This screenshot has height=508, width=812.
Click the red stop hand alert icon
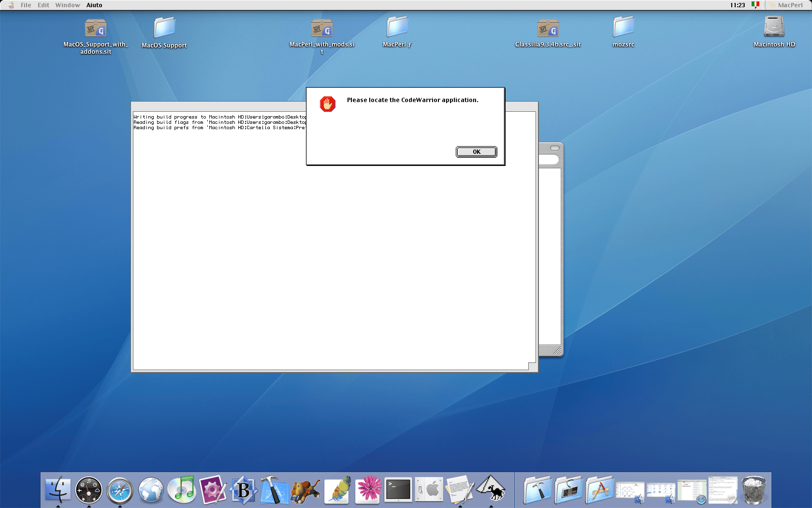(x=328, y=104)
